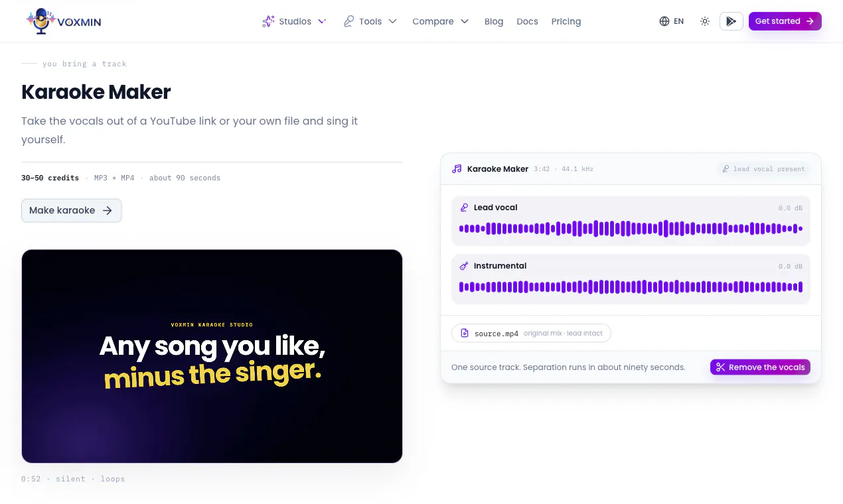Image resolution: width=843 pixels, height=504 pixels.
Task: Click the 'about 90 seconds' text
Action: pyautogui.click(x=185, y=178)
